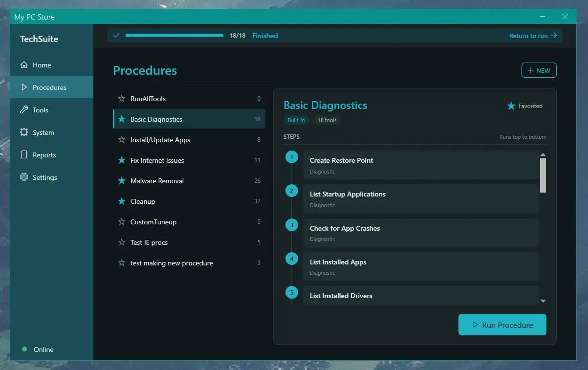Viewport: 588px width, 370px height.
Task: Select the RunAllTools procedure
Action: (189, 99)
